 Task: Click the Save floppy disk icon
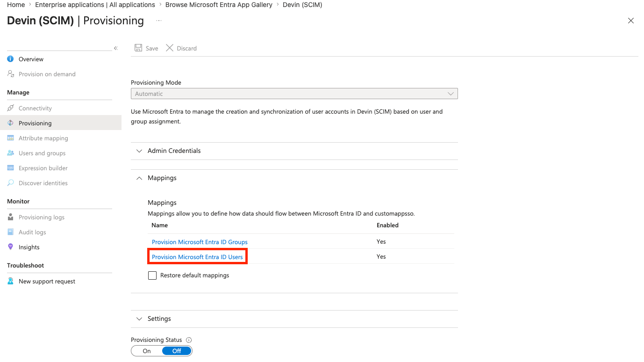tap(138, 48)
